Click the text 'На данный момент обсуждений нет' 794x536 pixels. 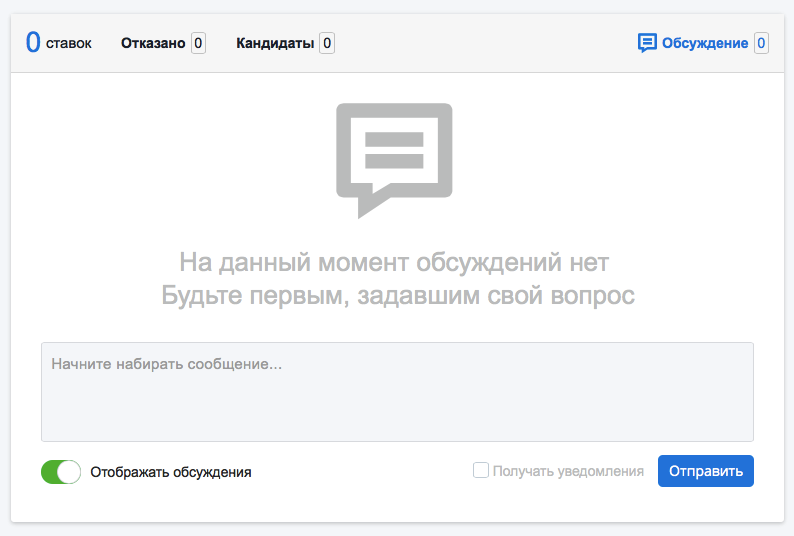click(x=394, y=262)
